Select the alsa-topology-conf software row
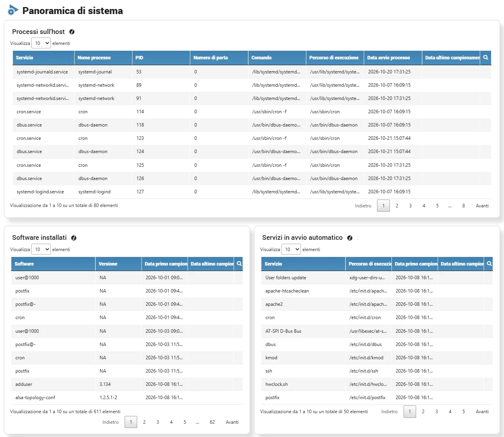This screenshot has width=504, height=437. click(127, 398)
